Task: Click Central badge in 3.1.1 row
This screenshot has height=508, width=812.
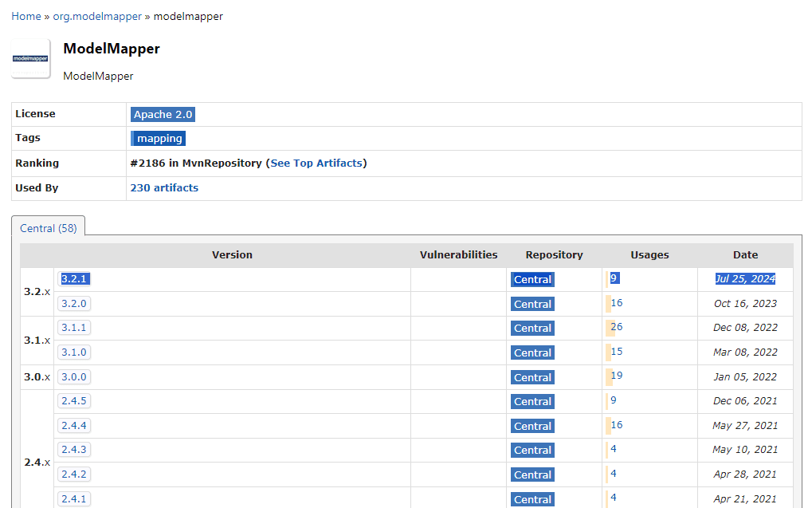Action: 532,328
